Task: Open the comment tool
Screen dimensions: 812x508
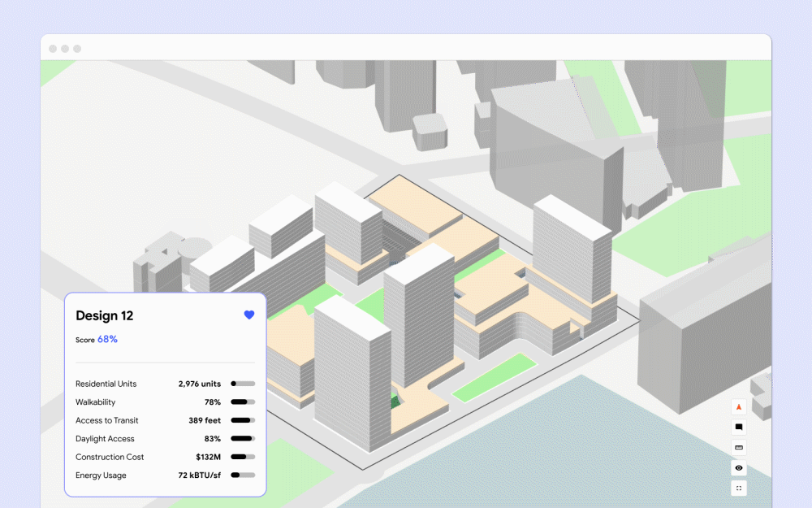Action: [739, 428]
